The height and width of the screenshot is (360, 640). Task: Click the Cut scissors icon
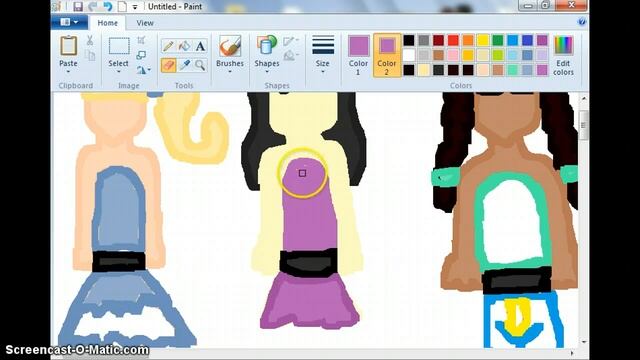point(90,40)
